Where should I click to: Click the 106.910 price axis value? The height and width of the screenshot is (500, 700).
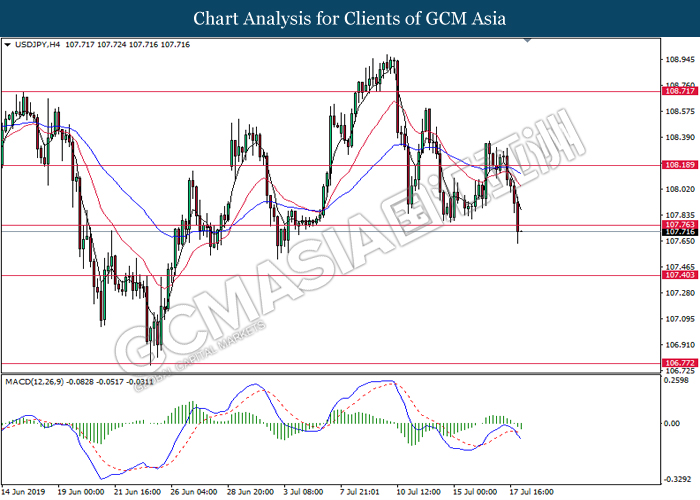(x=680, y=345)
